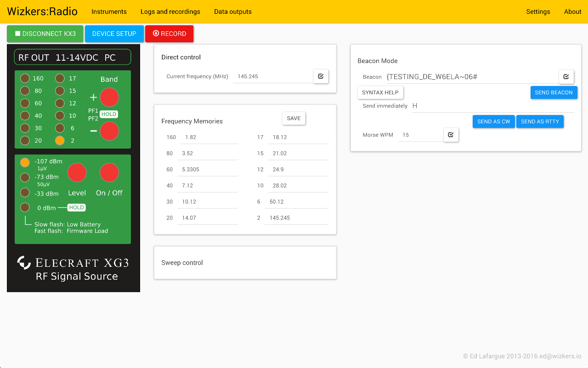Edit the 17 memory frequency field
This screenshot has width=588, height=368.
(x=298, y=137)
